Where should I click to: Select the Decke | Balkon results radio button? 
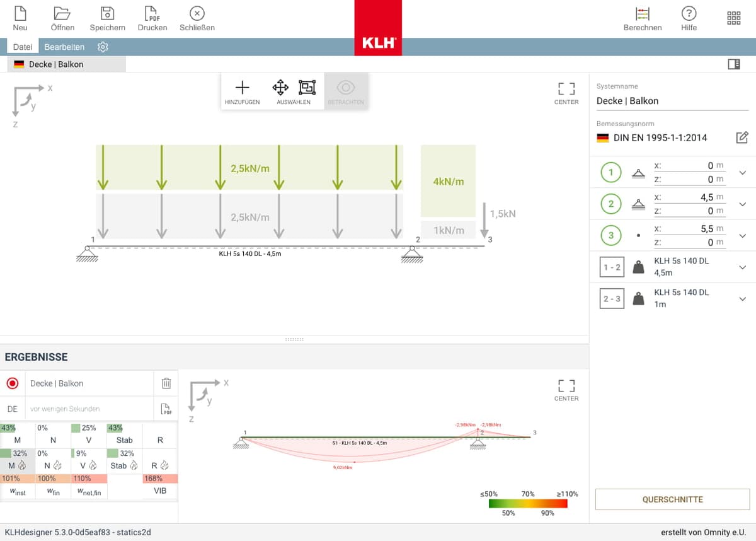tap(13, 383)
